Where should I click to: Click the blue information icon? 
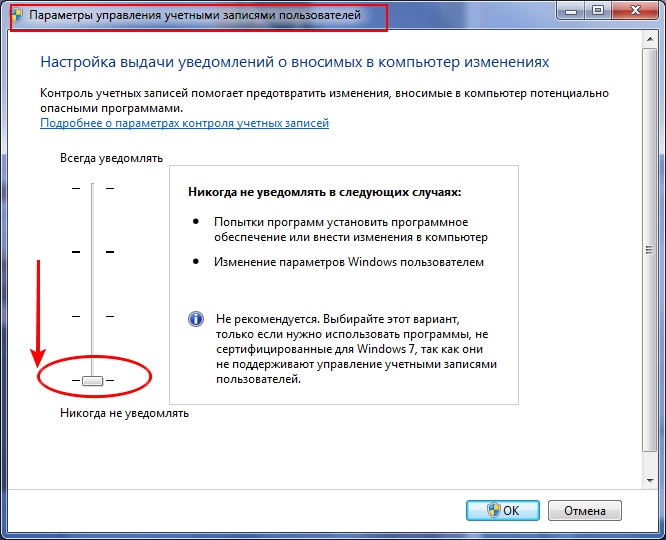click(196, 319)
